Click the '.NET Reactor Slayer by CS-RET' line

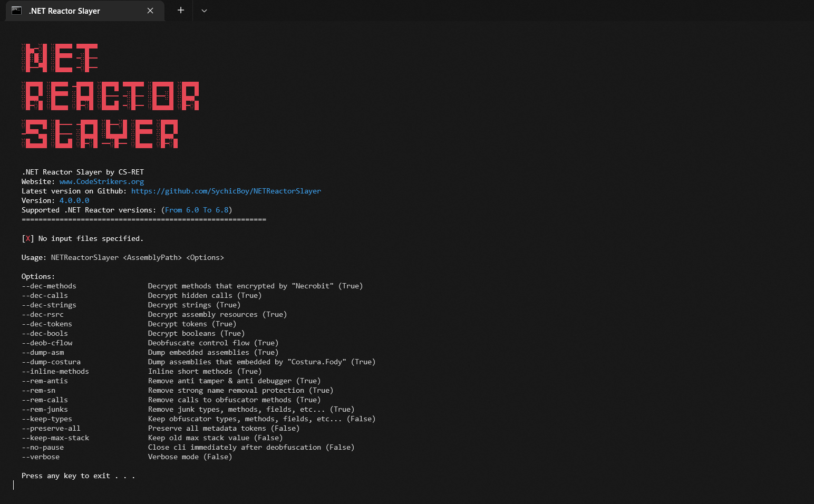(83, 172)
